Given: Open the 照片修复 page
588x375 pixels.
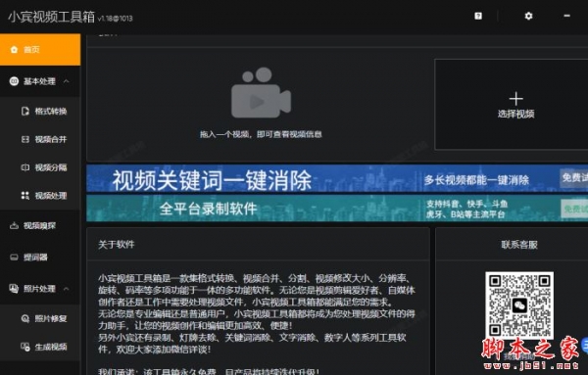Looking at the screenshot, I should 40,318.
